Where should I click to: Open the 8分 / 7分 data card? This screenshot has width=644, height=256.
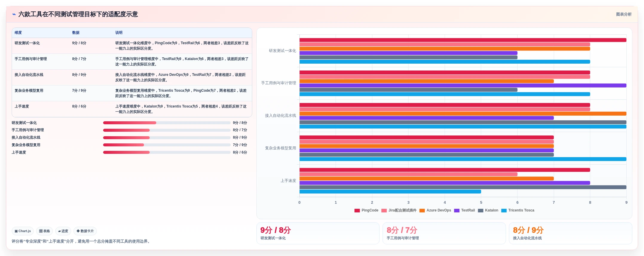point(444,233)
